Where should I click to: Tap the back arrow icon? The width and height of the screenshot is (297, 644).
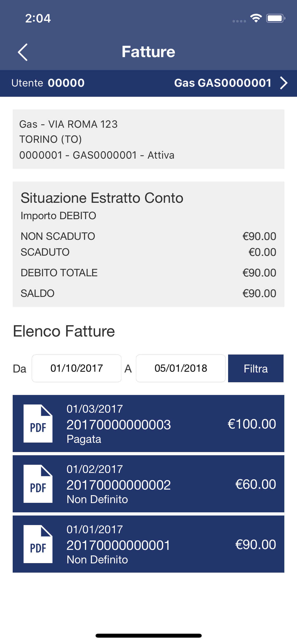(x=23, y=52)
